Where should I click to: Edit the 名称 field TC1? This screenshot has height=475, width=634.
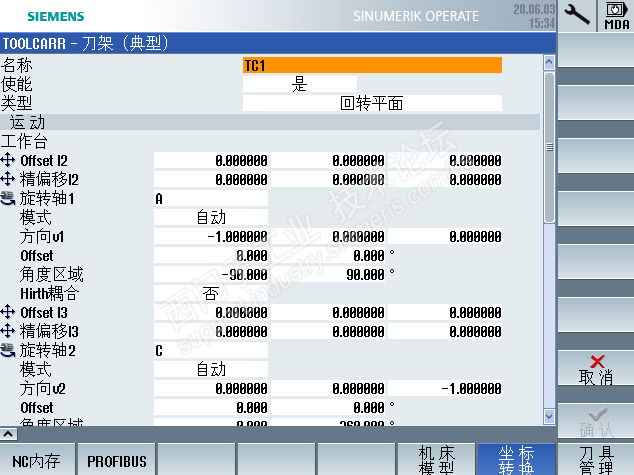point(372,65)
